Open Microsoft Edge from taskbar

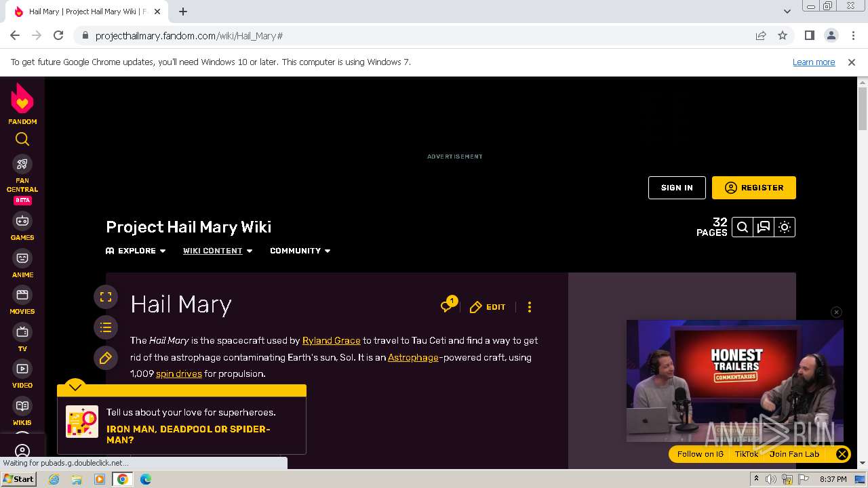pyautogui.click(x=146, y=479)
